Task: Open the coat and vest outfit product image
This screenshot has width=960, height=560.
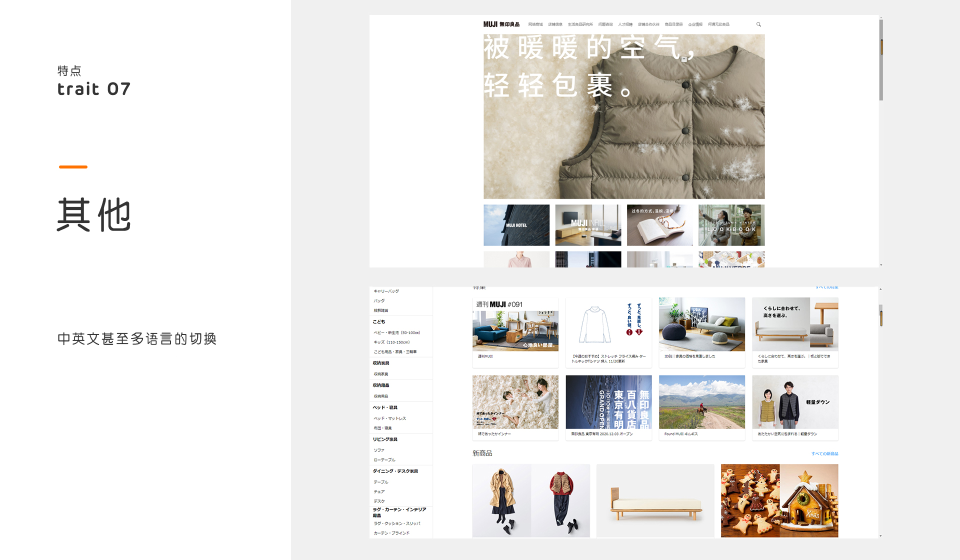Action: click(531, 500)
